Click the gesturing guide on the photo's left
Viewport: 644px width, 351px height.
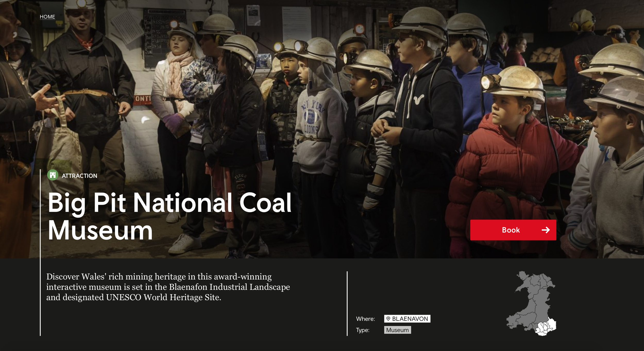coord(15,103)
